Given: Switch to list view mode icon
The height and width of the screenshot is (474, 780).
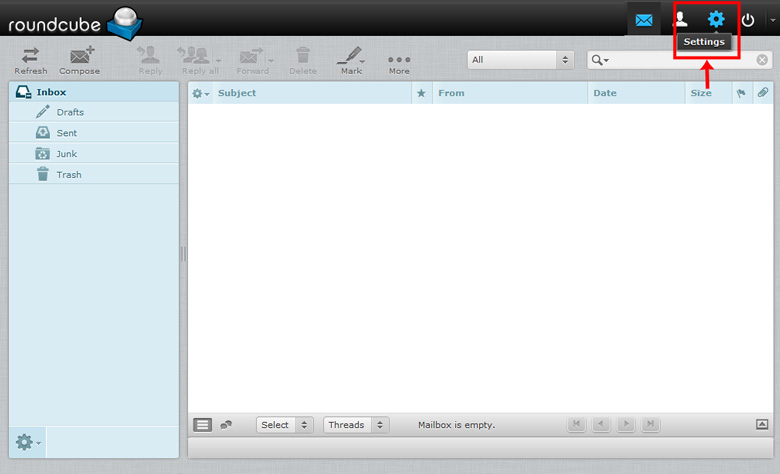Looking at the screenshot, I should point(202,425).
